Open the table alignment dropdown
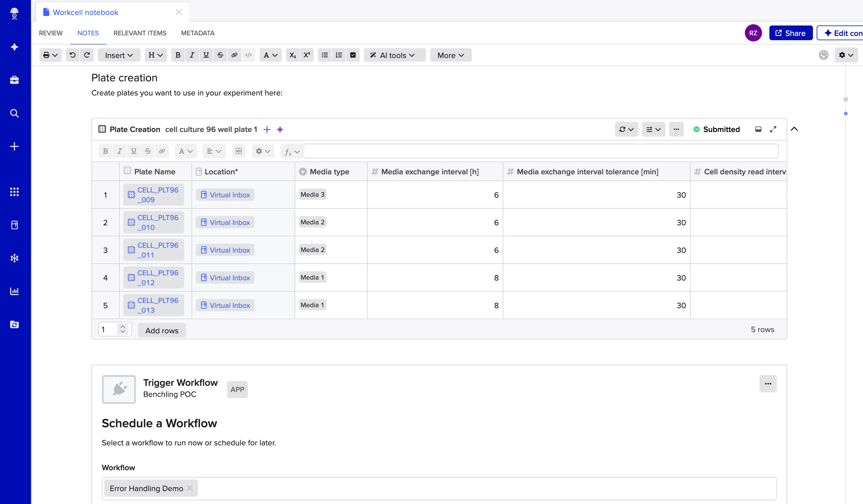Image resolution: width=863 pixels, height=504 pixels. [x=214, y=151]
